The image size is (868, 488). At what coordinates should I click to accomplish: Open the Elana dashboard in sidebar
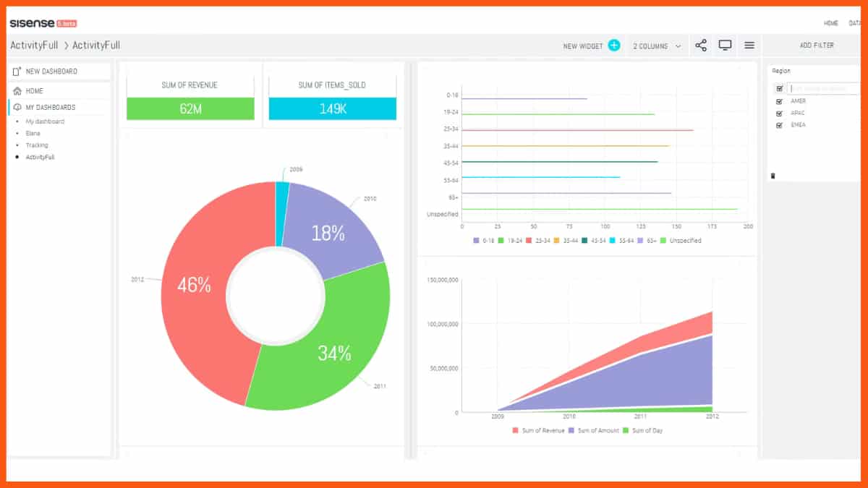(x=33, y=134)
